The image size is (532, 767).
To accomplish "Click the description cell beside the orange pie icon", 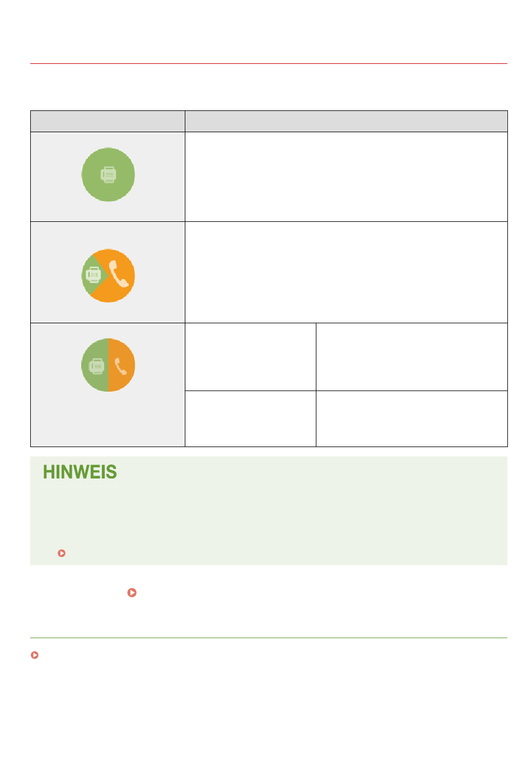I will (346, 272).
